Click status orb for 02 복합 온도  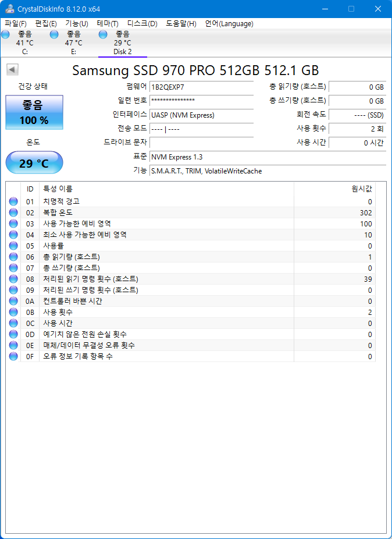point(13,212)
